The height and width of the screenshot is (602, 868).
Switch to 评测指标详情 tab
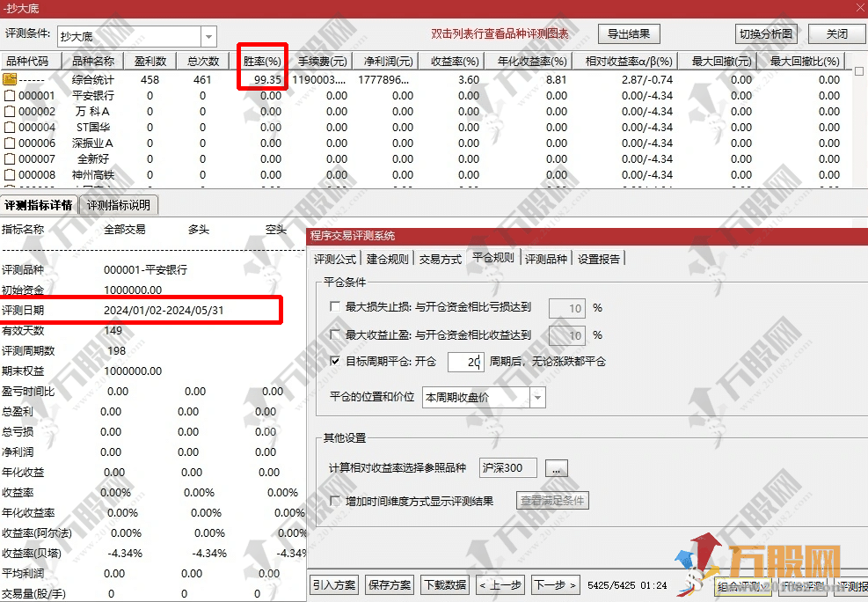click(39, 205)
